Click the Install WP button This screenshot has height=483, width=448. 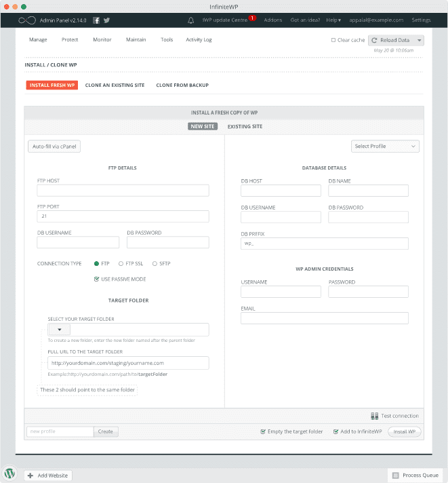pyautogui.click(x=405, y=431)
